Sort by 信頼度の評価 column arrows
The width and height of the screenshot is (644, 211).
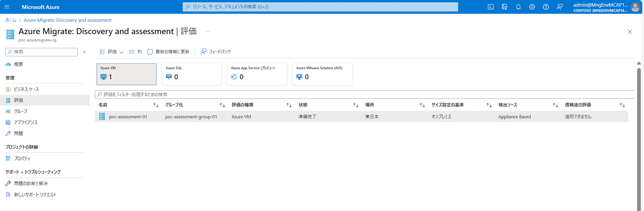pos(622,105)
